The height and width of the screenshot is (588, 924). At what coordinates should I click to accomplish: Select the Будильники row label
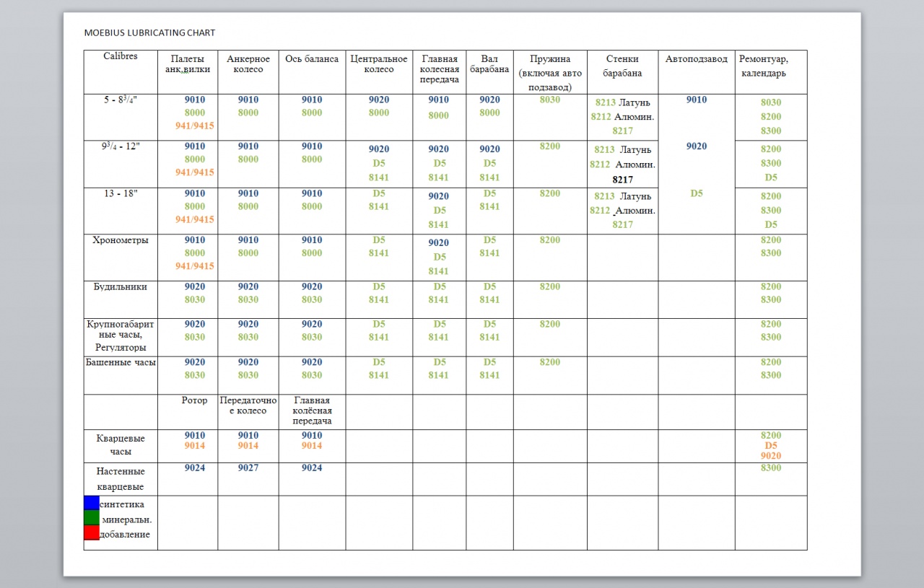click(x=120, y=287)
